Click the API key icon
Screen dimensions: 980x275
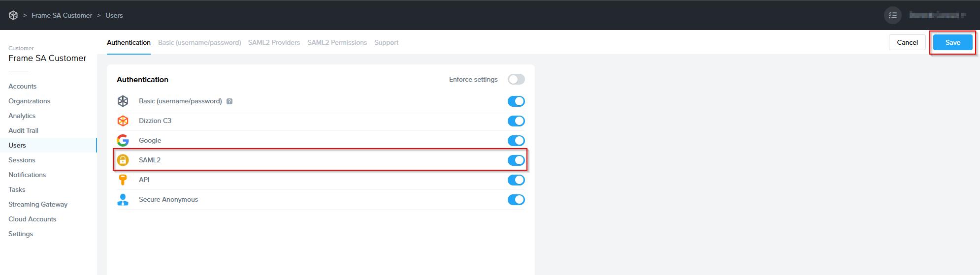(x=123, y=180)
